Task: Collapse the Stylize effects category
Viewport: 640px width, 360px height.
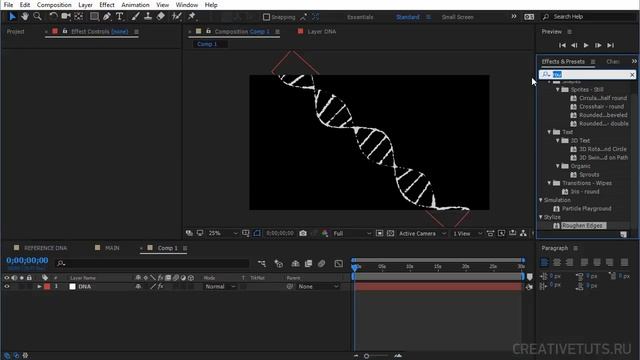Action: 541,217
